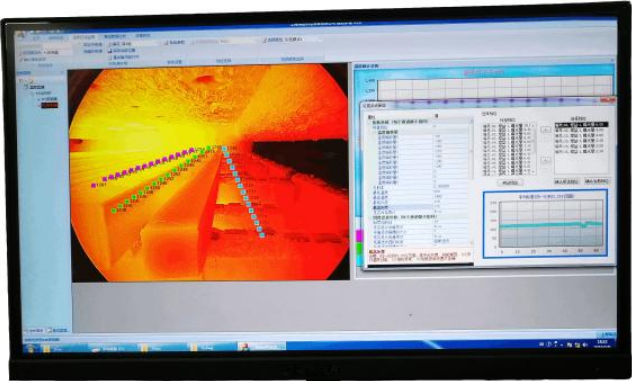632x381 pixels.
Task: Click the lower arrow button between dialog lists
Action: 546,160
